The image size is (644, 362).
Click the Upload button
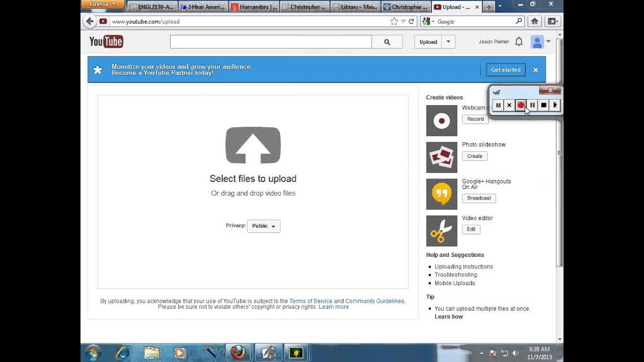[x=428, y=42]
